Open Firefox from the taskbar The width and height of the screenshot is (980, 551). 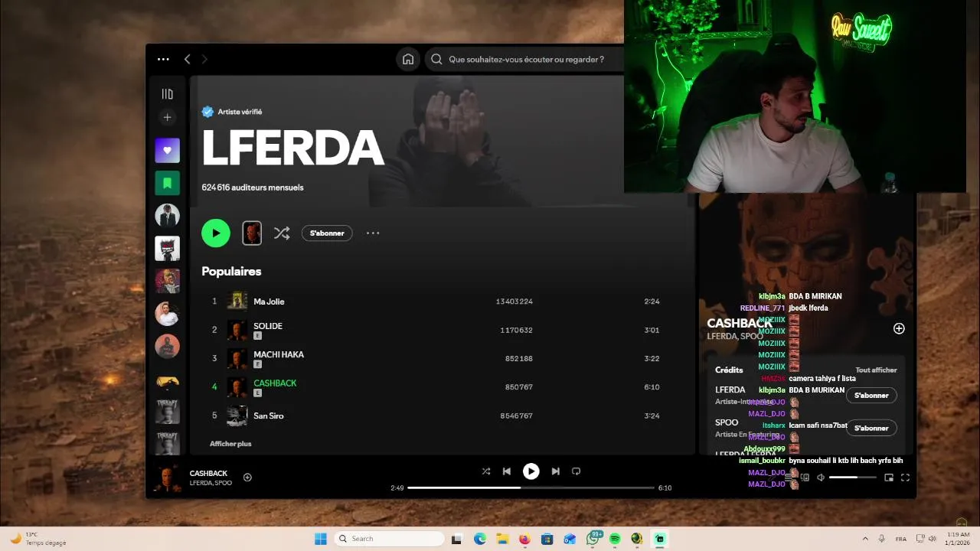[524, 539]
